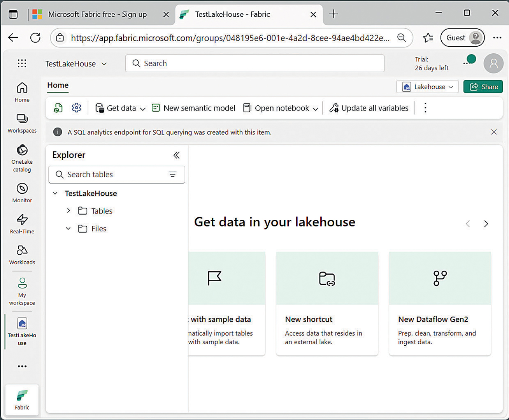Close the TestLakeHouse - Fabric tab
Viewport: 509px width, 420px height.
pyautogui.click(x=313, y=14)
